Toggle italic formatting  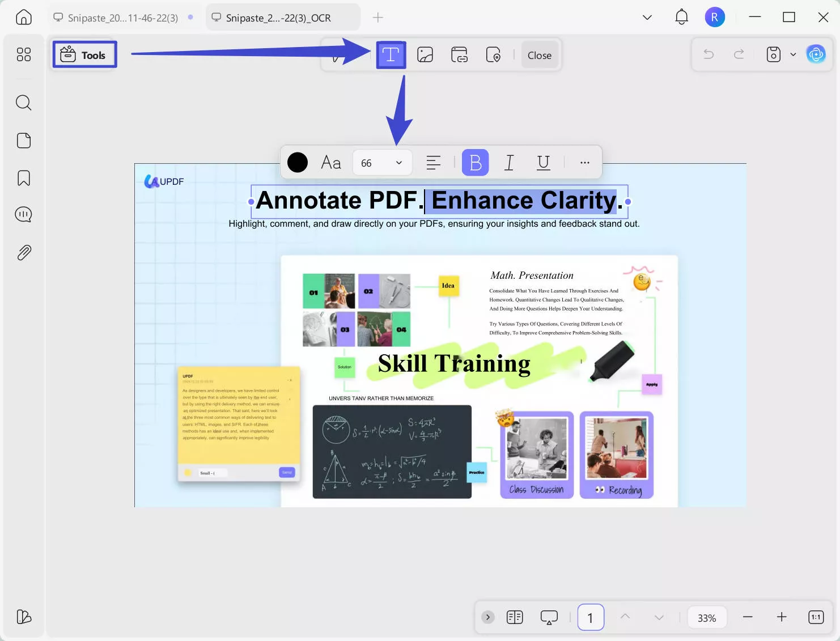509,163
